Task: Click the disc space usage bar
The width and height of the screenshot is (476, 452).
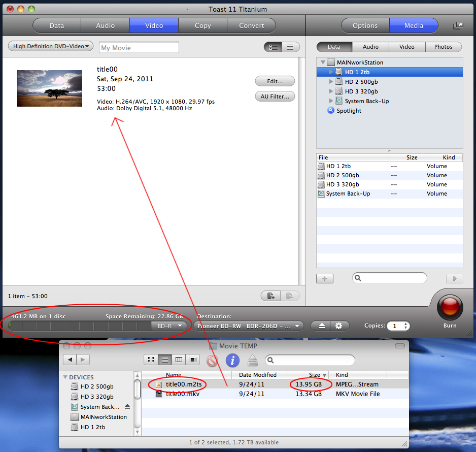Action: pos(80,326)
